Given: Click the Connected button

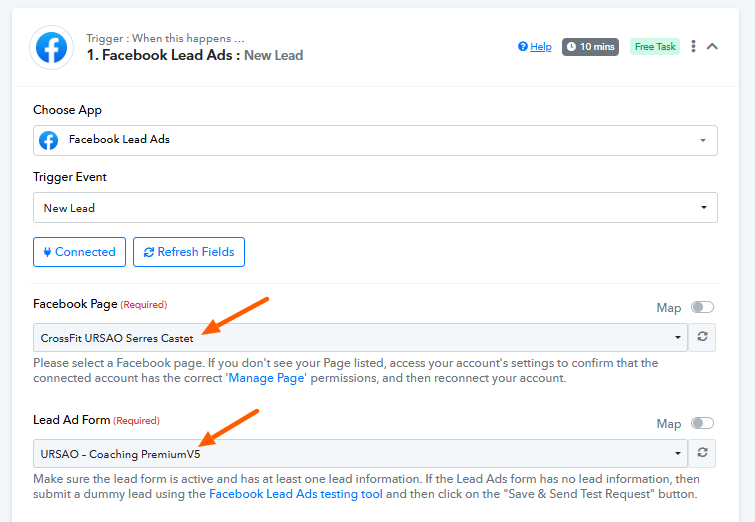Looking at the screenshot, I should [x=80, y=252].
